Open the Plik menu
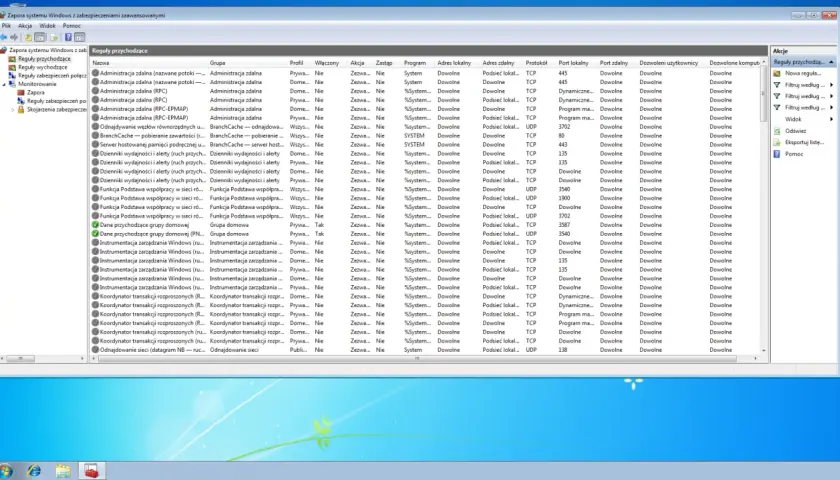This screenshot has height=480, width=840. pos(6,26)
